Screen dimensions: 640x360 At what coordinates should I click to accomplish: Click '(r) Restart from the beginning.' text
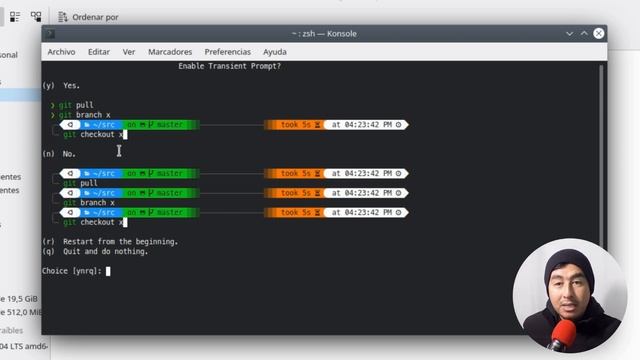click(x=110, y=242)
